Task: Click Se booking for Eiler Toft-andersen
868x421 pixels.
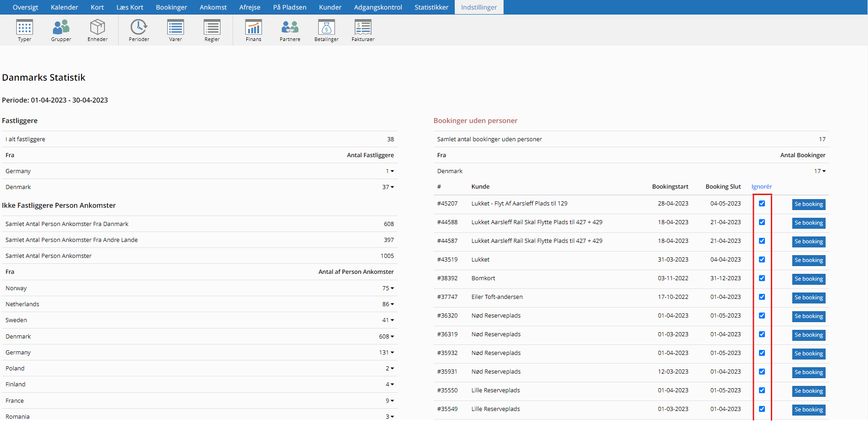Action: tap(808, 298)
